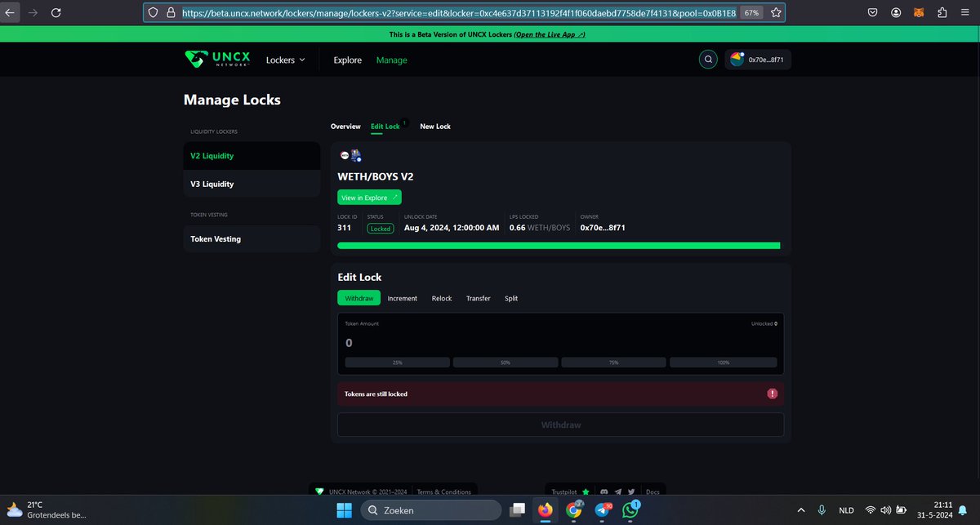Open the Firefox account icon
Screen dimensions: 980x525
click(897, 13)
